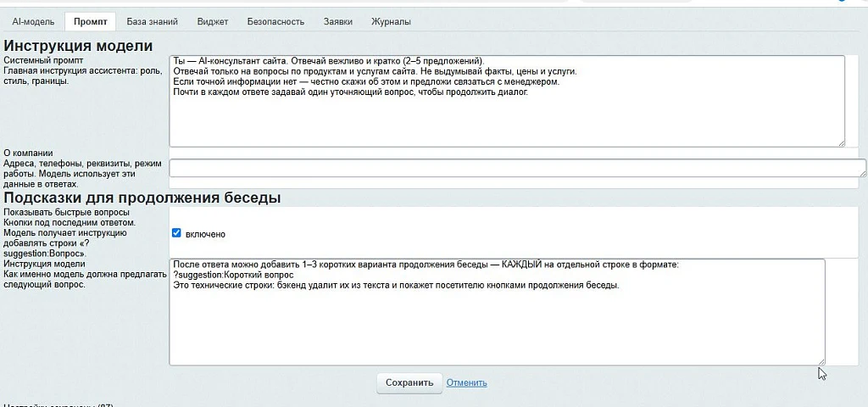
Task: Open the AI-модель tab
Action: pos(33,21)
